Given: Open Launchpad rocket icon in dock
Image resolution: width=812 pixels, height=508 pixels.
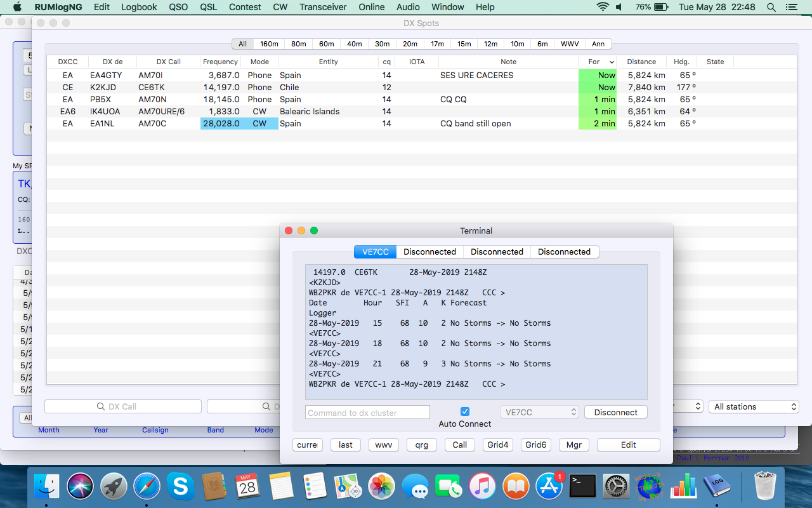Looking at the screenshot, I should point(114,487).
